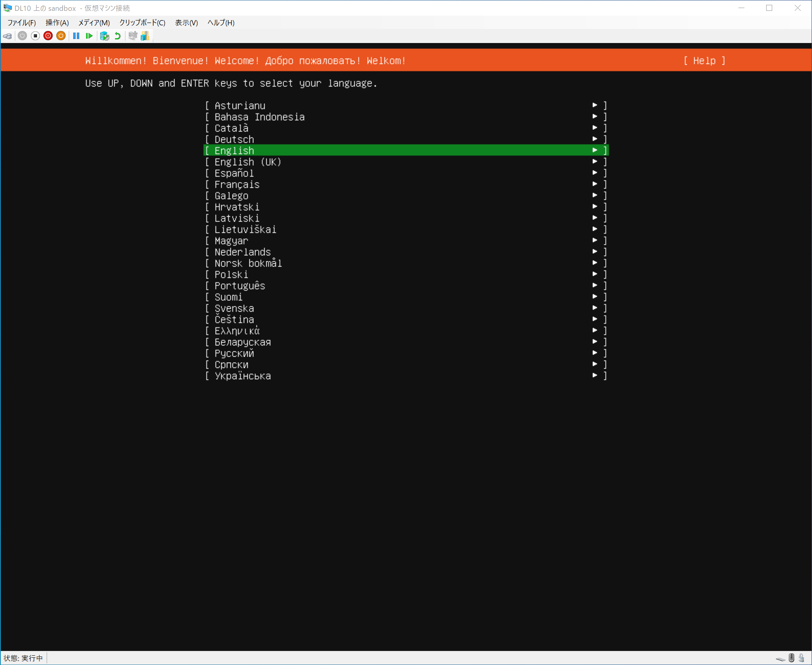Open the メディア(M) menu

(94, 23)
